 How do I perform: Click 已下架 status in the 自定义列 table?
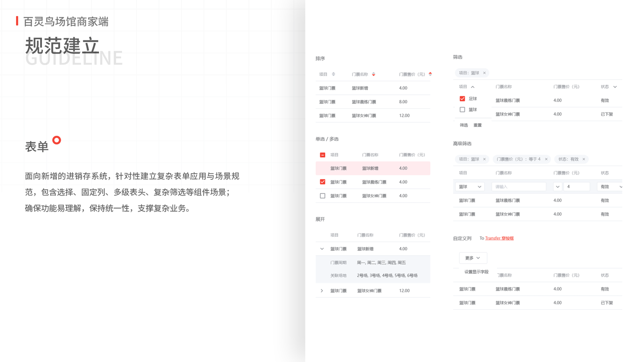click(607, 303)
